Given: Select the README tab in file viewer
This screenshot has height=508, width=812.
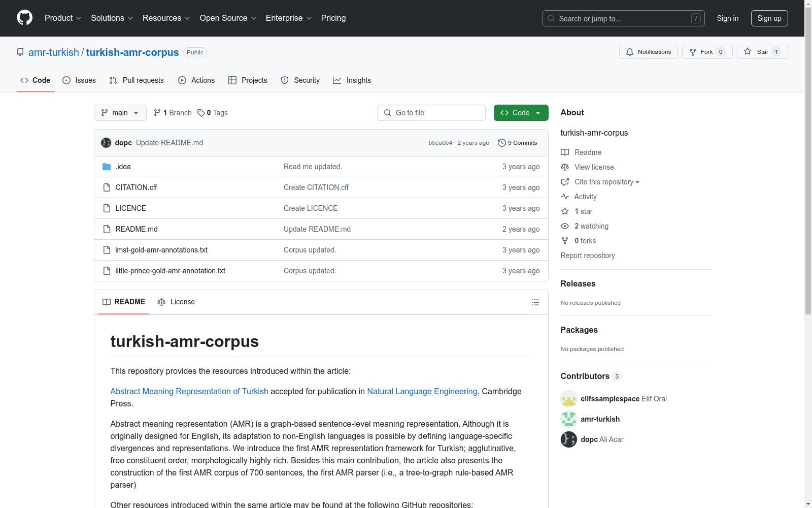Looking at the screenshot, I should 124,302.
